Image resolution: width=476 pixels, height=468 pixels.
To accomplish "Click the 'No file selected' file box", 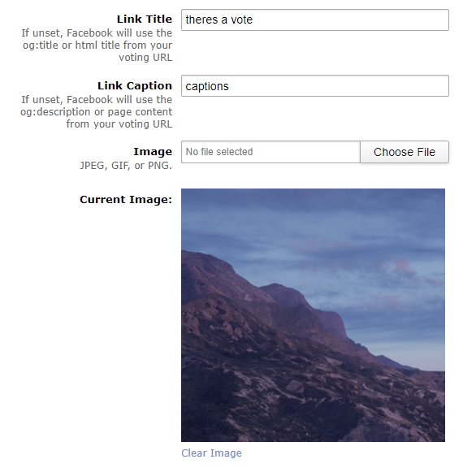I will click(270, 152).
